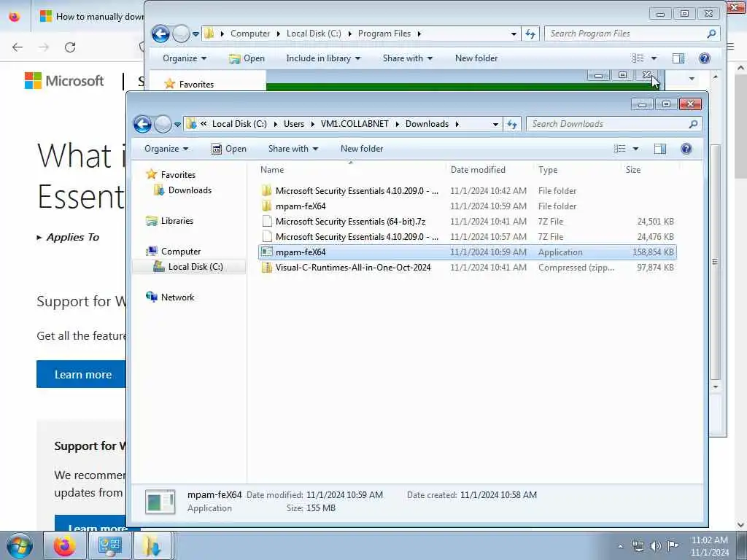Expand Applies To section

(x=68, y=237)
